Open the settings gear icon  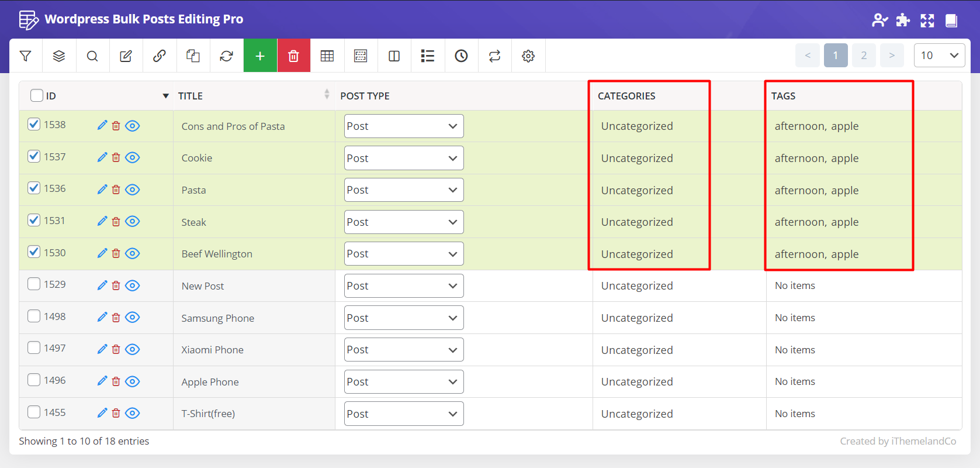click(x=528, y=56)
